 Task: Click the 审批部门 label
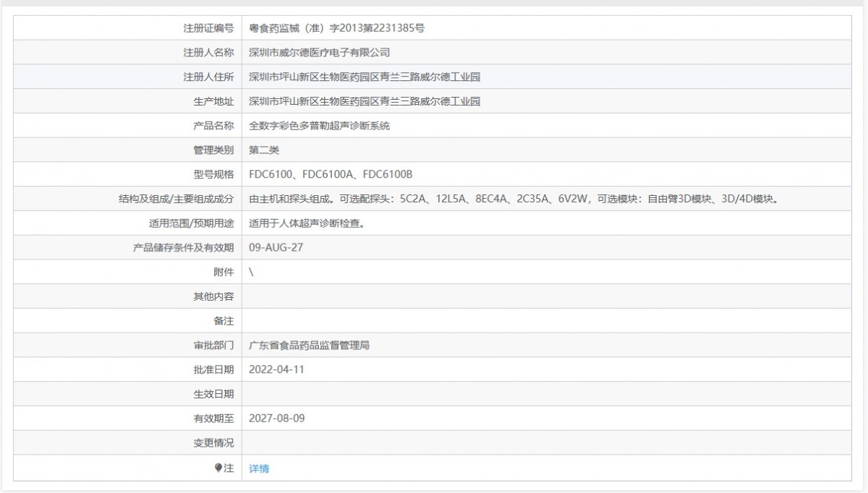[213, 346]
